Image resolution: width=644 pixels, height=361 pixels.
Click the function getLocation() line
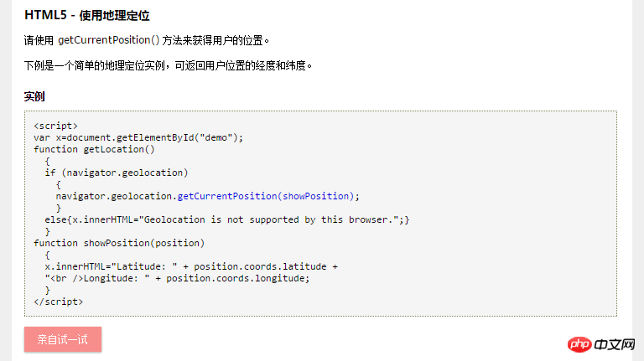(x=94, y=149)
